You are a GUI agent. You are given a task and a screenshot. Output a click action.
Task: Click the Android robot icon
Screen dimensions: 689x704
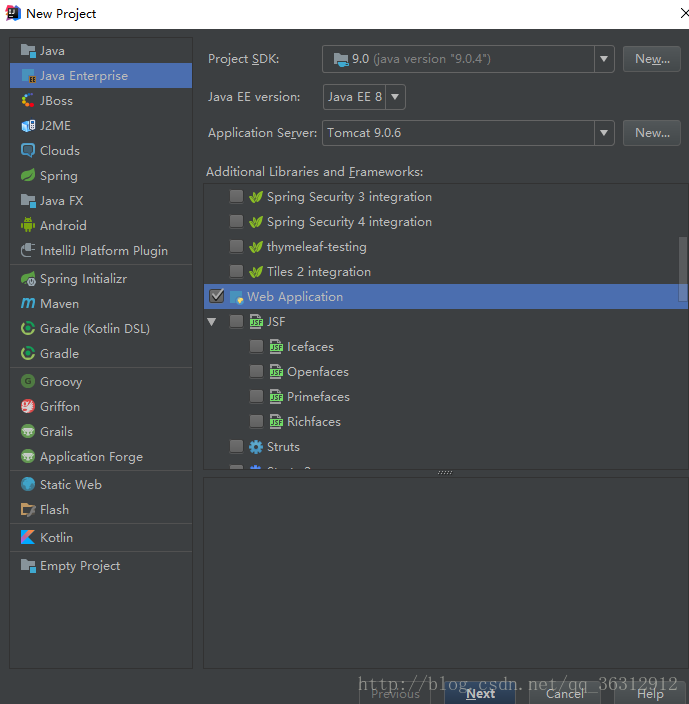[28, 225]
